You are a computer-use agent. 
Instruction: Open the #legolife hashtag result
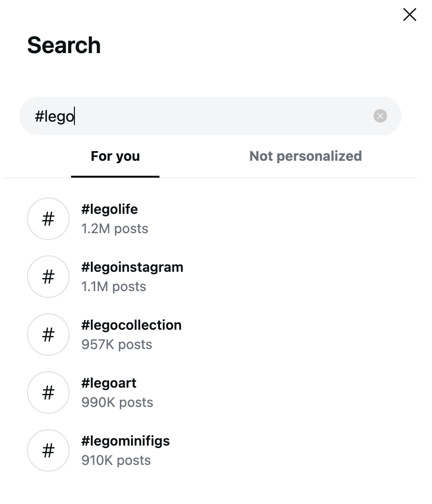[110, 209]
